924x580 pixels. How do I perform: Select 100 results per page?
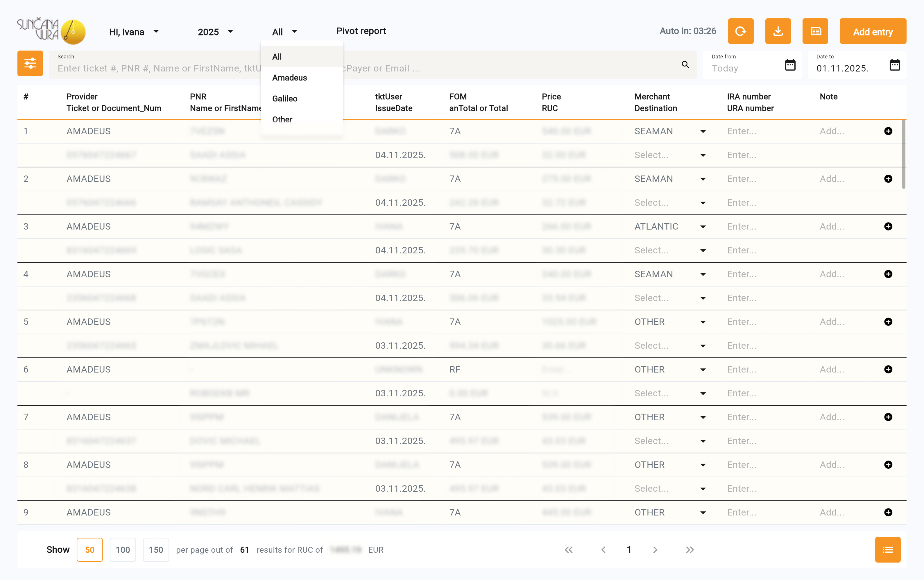tap(123, 550)
